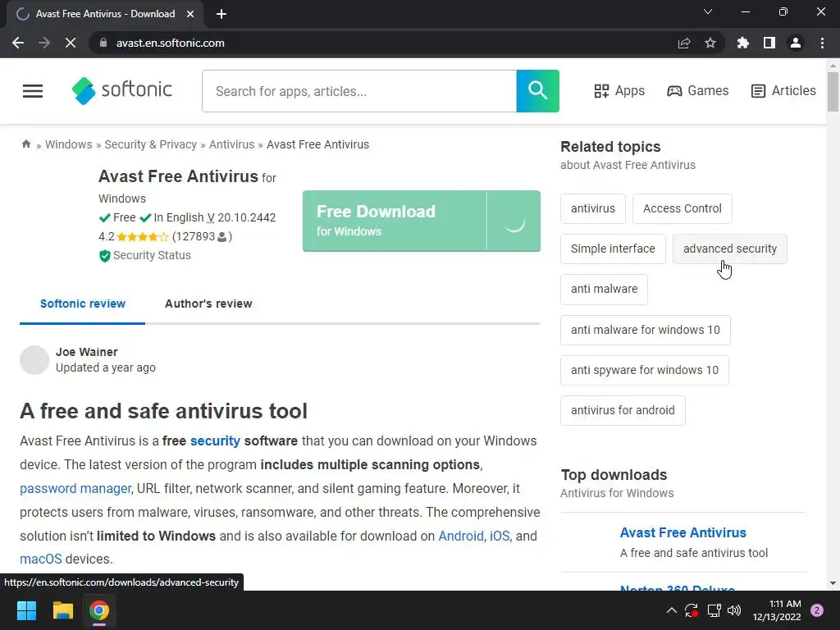
Task: Show hidden tray icons chevron
Action: point(671,610)
